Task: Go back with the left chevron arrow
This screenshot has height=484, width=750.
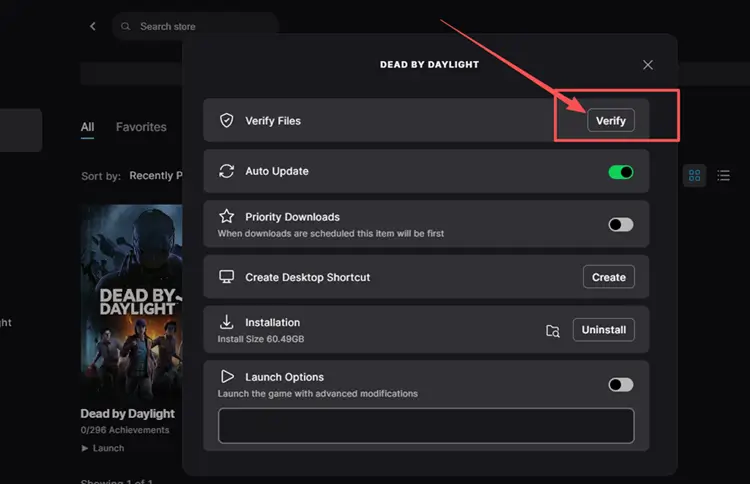Action: [93, 26]
